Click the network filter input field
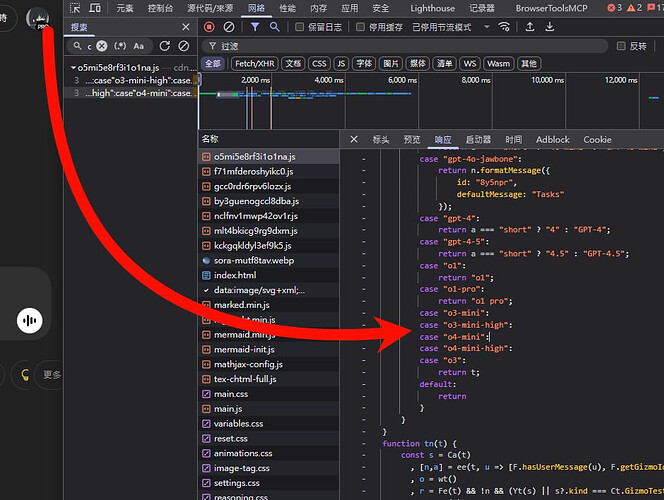 (x=407, y=46)
